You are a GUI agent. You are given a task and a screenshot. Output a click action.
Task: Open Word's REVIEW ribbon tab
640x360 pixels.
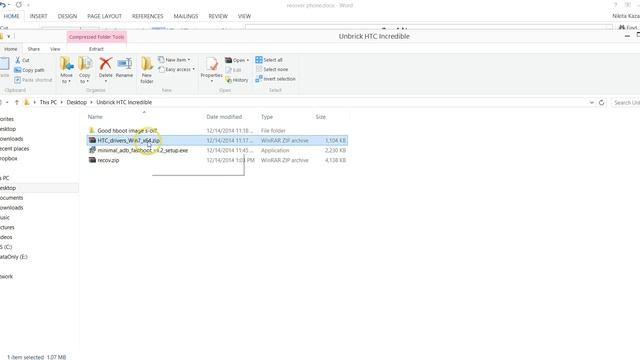[x=218, y=16]
